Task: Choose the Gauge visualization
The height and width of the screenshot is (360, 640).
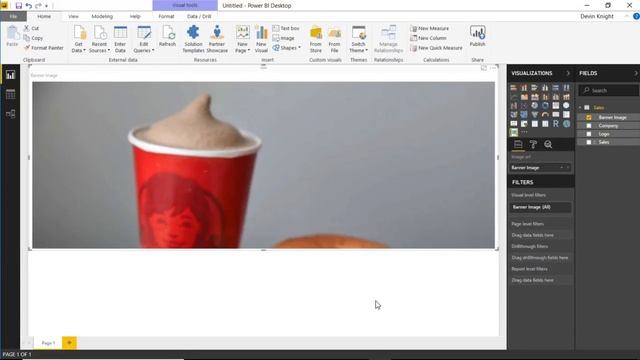Action: pyautogui.click(x=545, y=114)
